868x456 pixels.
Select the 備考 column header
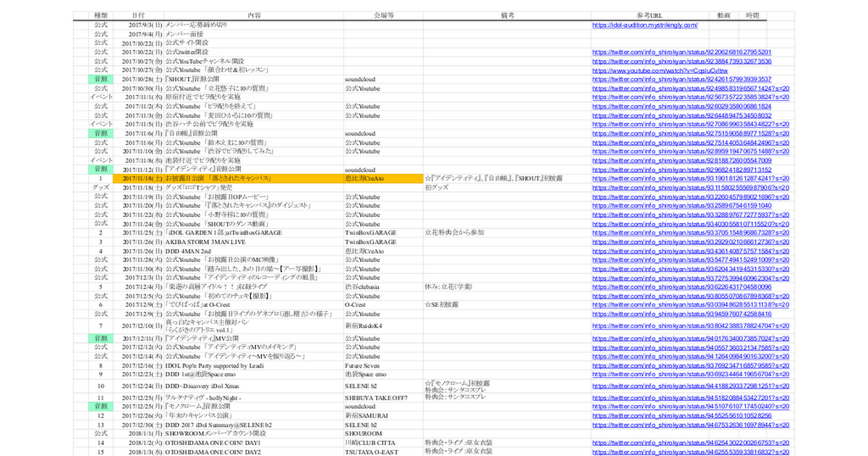pos(507,15)
